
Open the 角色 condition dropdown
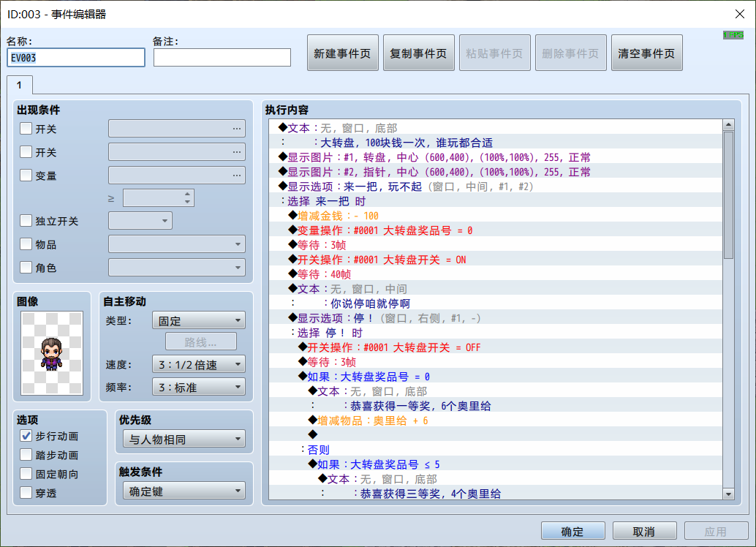click(x=177, y=267)
